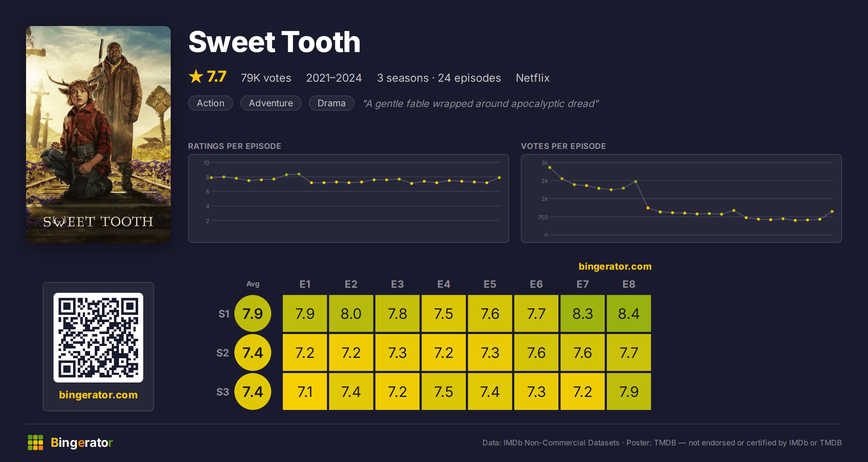Select the S2 average 7.4 circle
Screen dimensions: 868x462
tap(253, 352)
